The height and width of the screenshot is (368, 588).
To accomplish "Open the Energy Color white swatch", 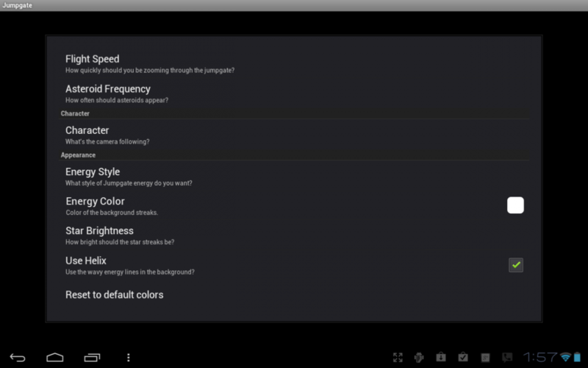I will click(515, 205).
